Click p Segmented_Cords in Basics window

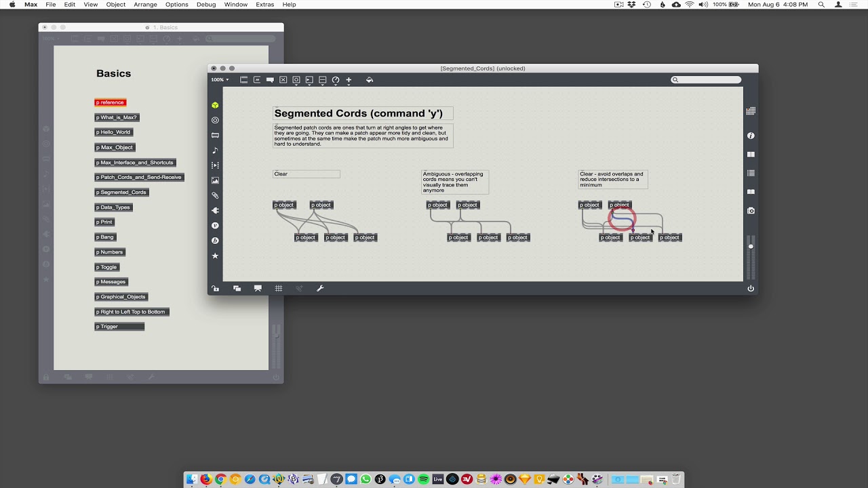(x=121, y=192)
